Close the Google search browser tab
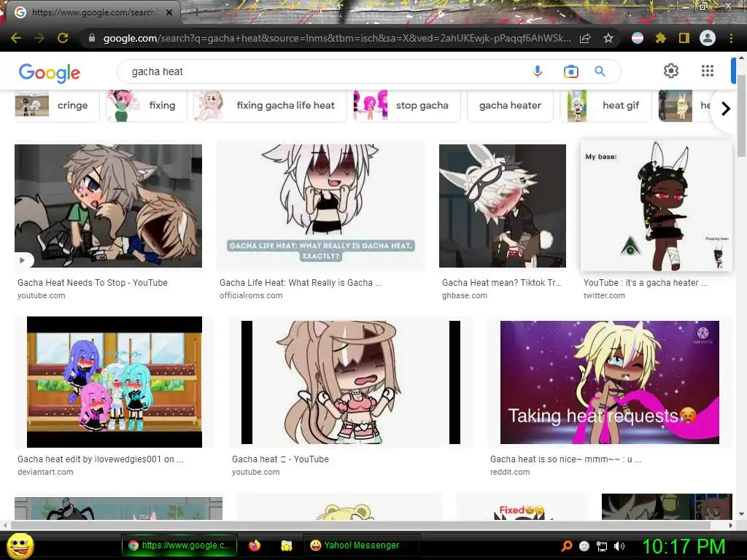 (169, 12)
